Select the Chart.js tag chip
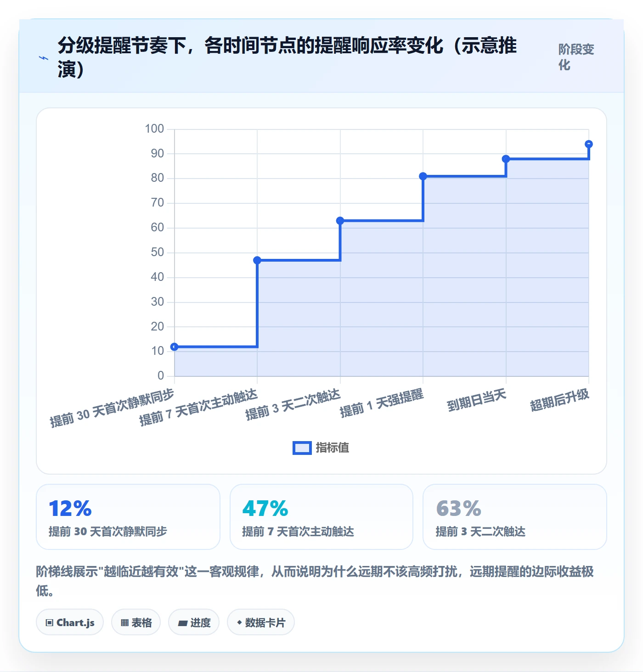The height and width of the screenshot is (672, 643). click(x=70, y=622)
